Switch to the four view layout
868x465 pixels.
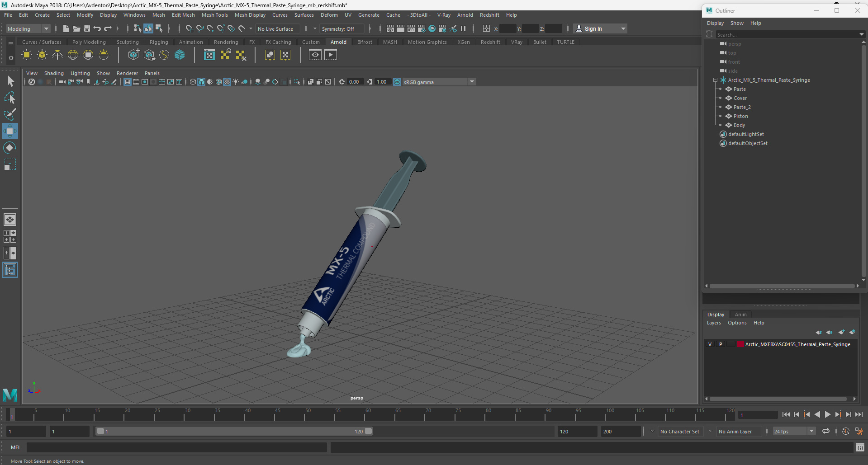pos(10,236)
